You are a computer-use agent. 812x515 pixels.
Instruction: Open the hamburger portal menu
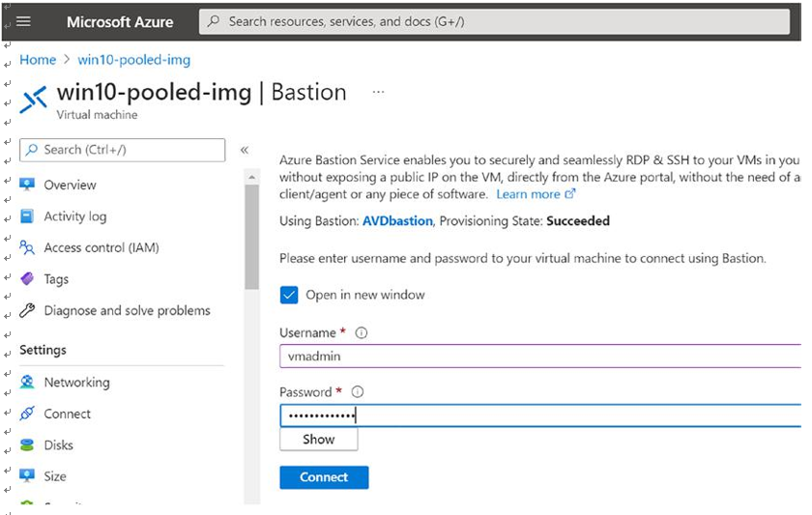point(24,21)
